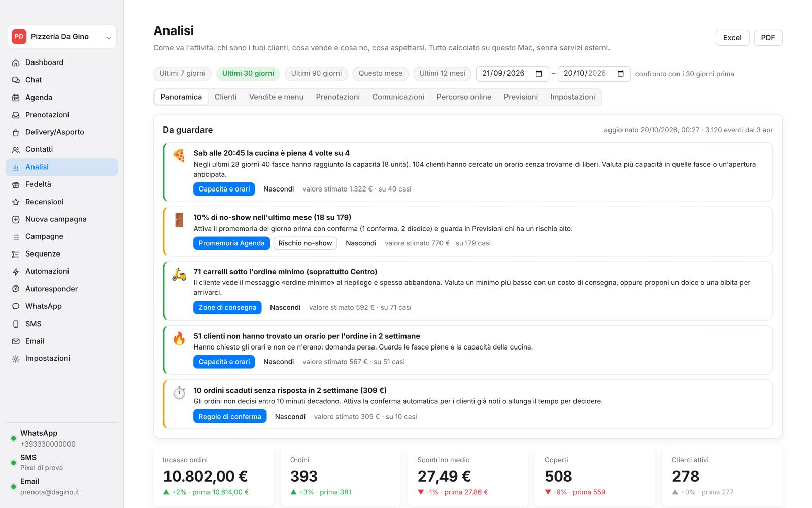This screenshot has width=812, height=508.
Task: Open the Prenotazioni item in sidebar
Action: tap(62, 115)
